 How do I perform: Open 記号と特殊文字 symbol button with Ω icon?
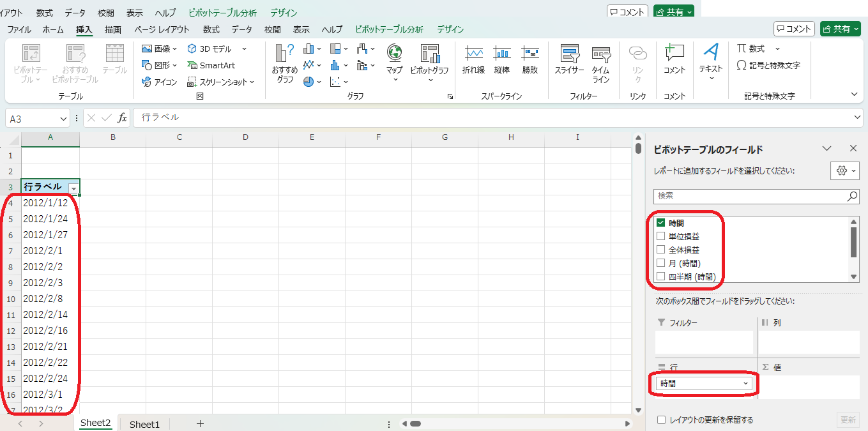click(768, 65)
